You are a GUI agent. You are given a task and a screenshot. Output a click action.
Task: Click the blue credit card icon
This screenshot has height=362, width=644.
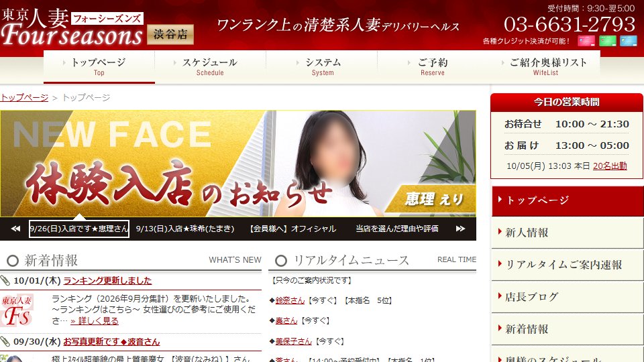click(x=629, y=41)
